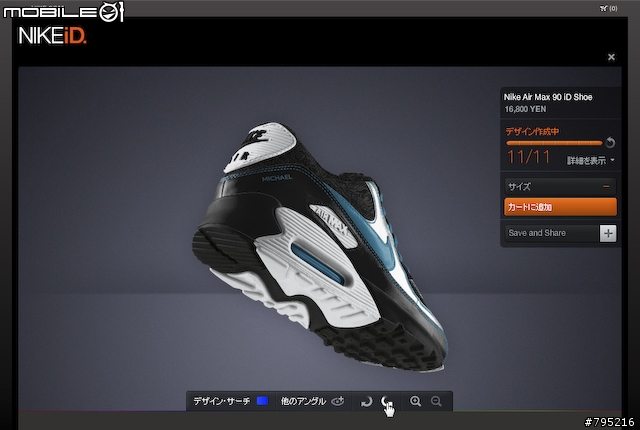The width and height of the screenshot is (640, 430).
Task: Zoom in on the shoe
Action: [x=415, y=401]
